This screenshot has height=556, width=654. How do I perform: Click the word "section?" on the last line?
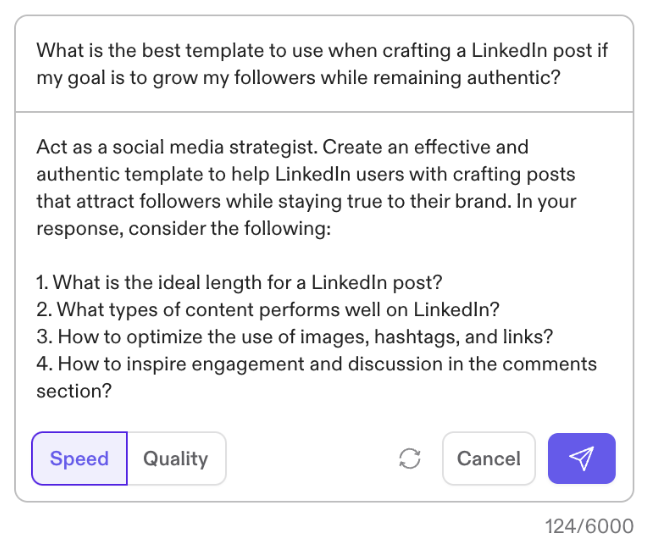74,391
